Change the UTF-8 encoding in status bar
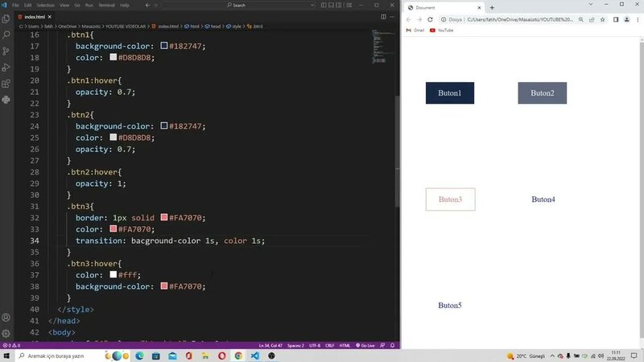Screen dimensions: 644x362 pos(315,346)
